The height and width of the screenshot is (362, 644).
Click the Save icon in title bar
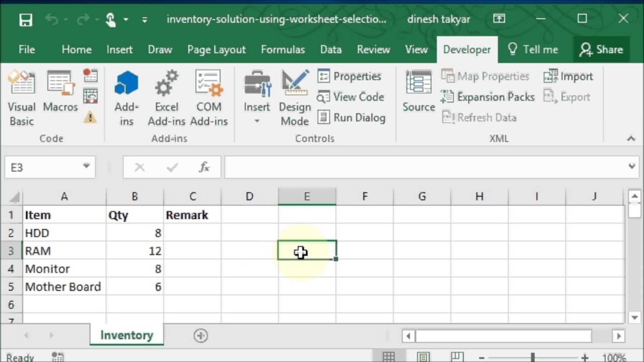tap(26, 20)
